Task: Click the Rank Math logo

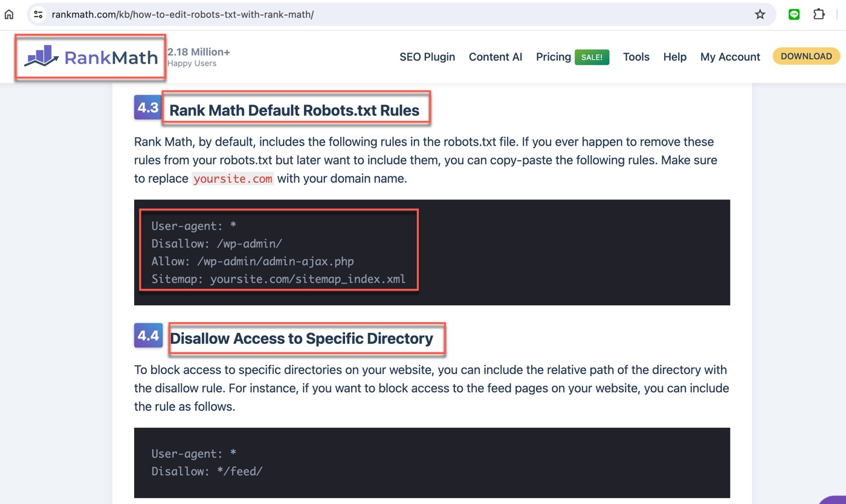Action: pyautogui.click(x=91, y=57)
